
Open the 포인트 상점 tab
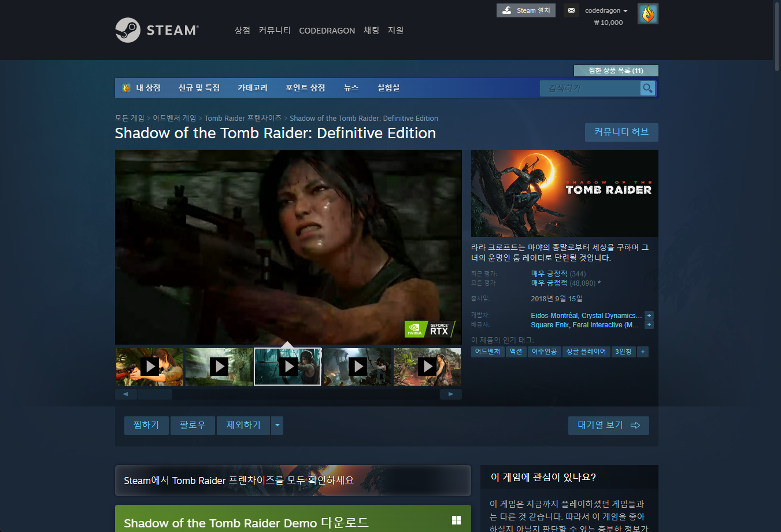click(305, 88)
